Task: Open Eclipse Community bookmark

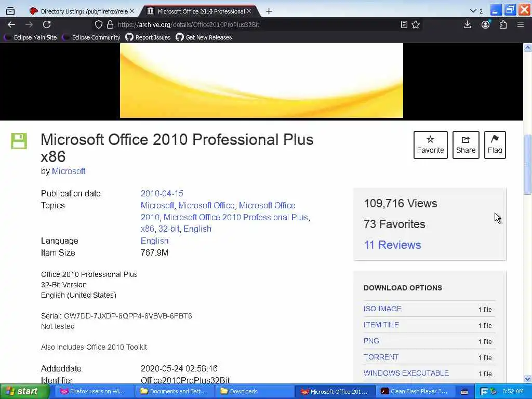Action: pyautogui.click(x=91, y=37)
